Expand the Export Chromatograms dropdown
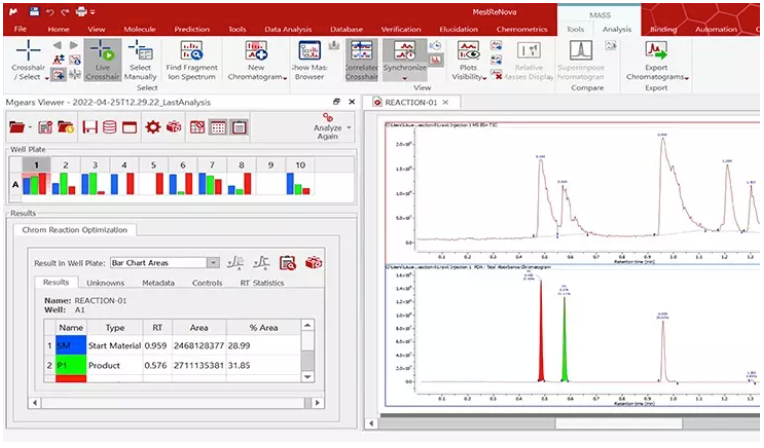 pos(656,77)
